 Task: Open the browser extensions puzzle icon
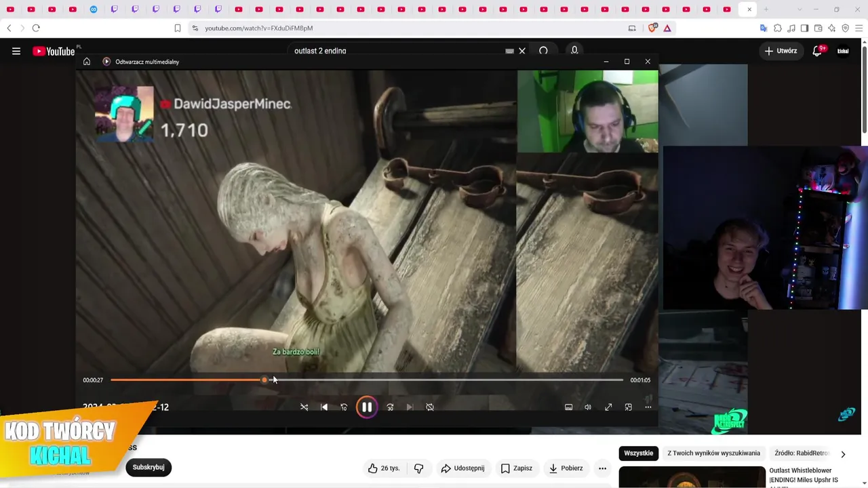778,28
